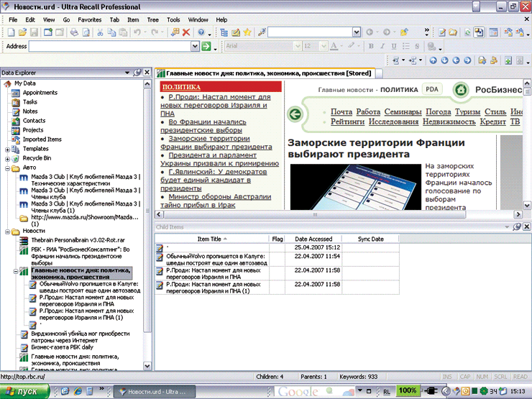This screenshot has width=532, height=399.
Task: Toggle auto-hide pin on Child Items panel
Action: 516,226
